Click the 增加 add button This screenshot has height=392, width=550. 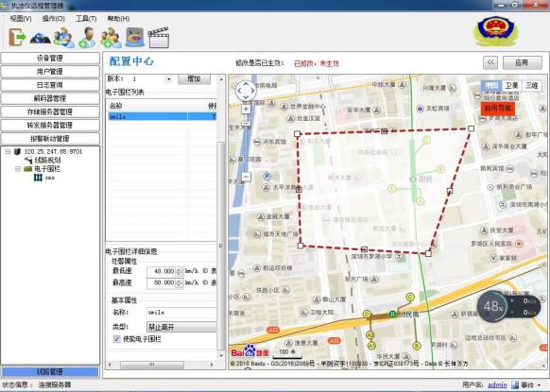click(194, 79)
